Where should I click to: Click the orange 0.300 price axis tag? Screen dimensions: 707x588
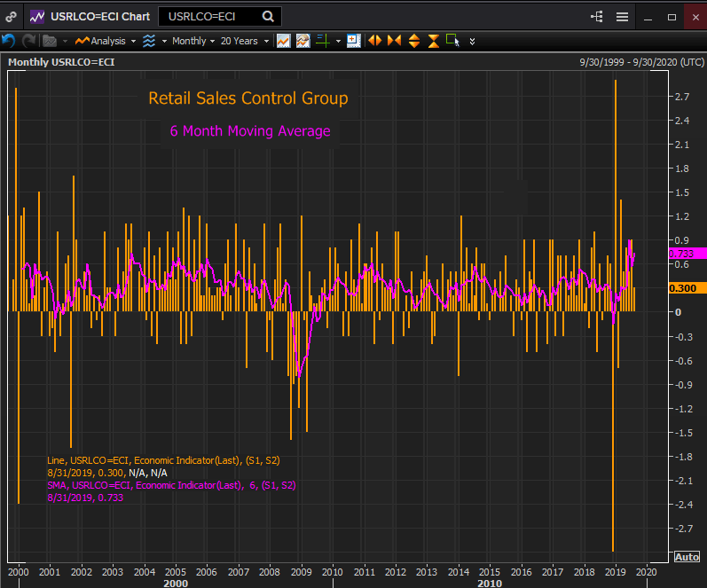tap(687, 288)
